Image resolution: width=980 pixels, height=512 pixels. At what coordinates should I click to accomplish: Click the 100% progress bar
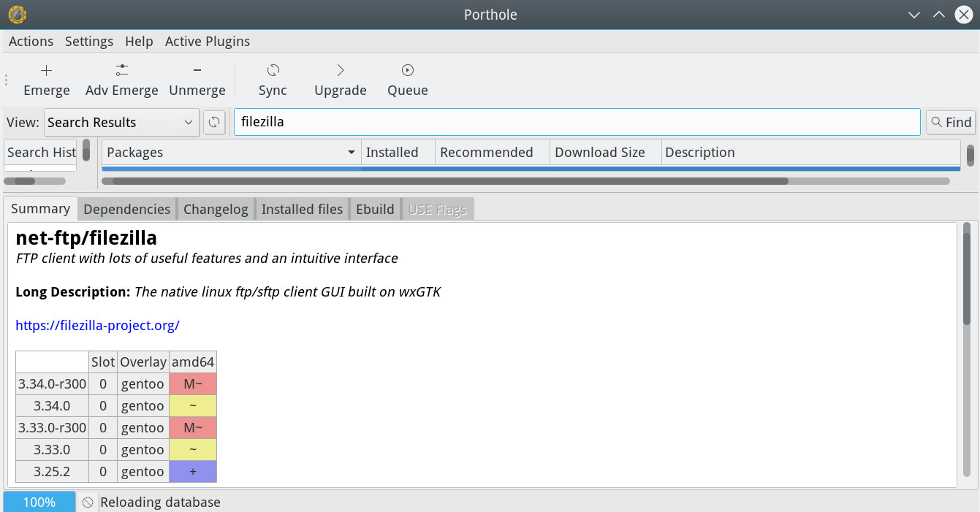coord(39,502)
